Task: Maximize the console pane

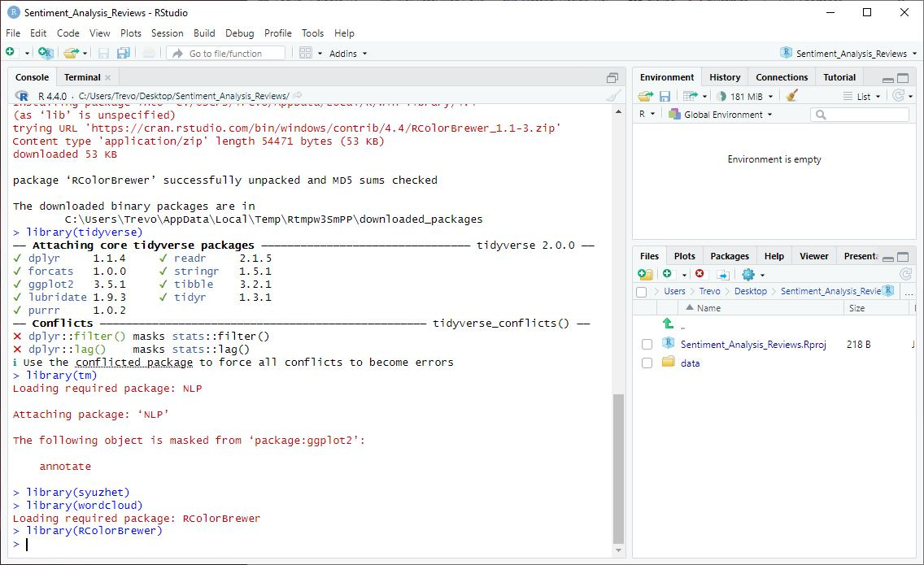Action: tap(612, 78)
